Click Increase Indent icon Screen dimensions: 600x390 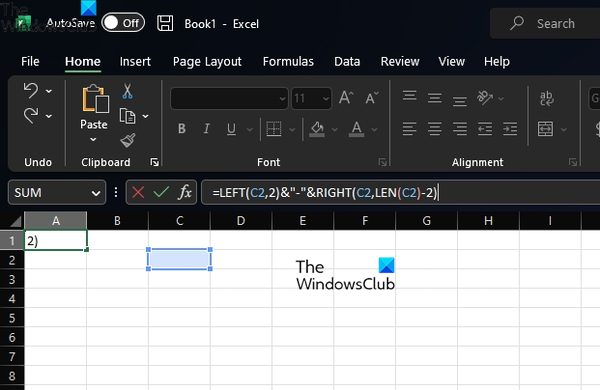[510, 129]
